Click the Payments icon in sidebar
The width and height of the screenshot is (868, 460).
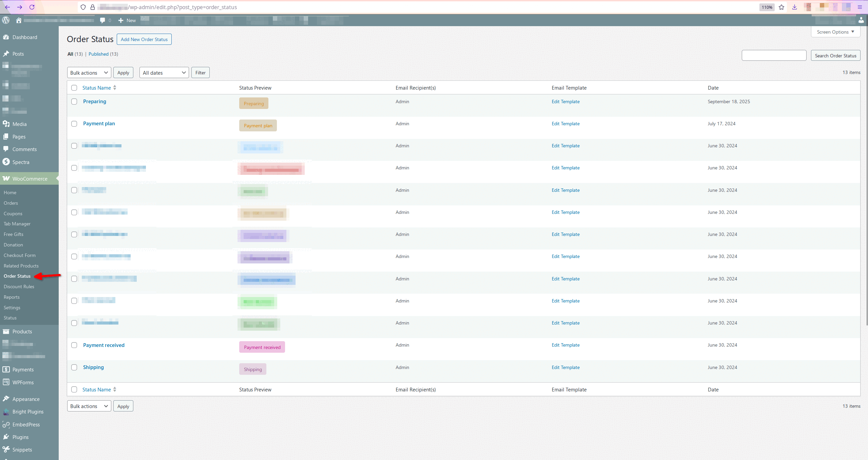coord(6,369)
